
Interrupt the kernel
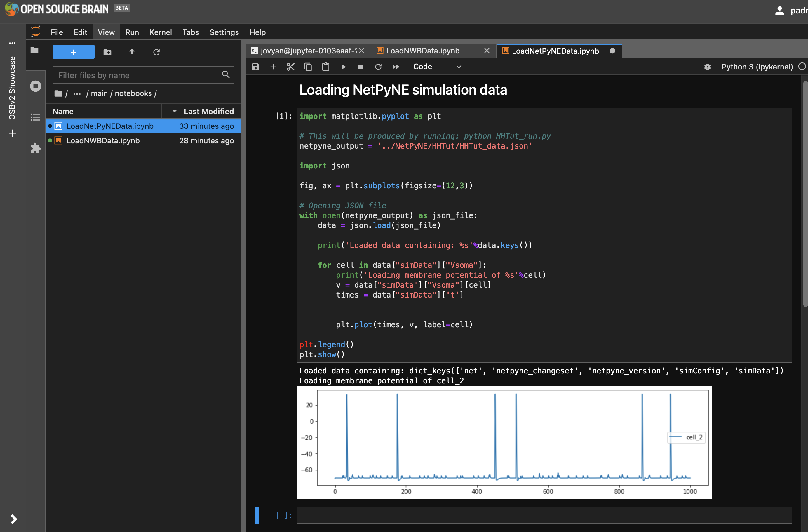tap(361, 67)
